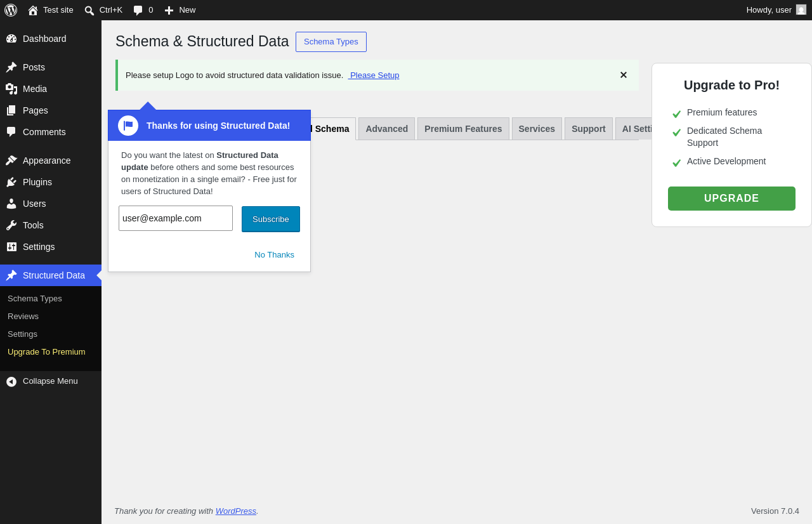
Task: Dismiss the logo setup notice
Action: point(624,75)
